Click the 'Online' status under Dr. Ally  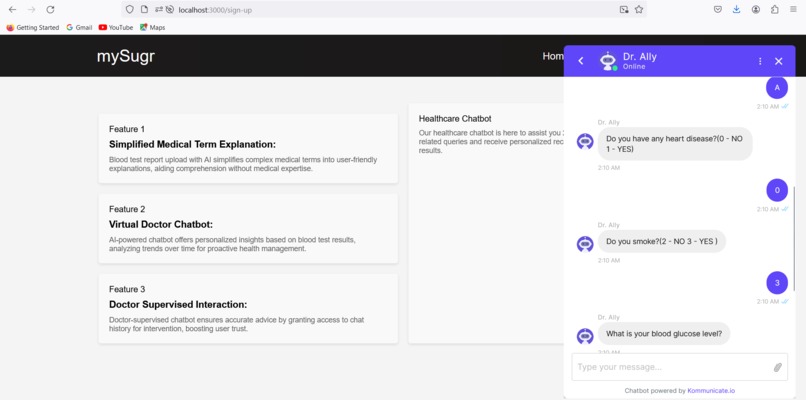pyautogui.click(x=634, y=67)
